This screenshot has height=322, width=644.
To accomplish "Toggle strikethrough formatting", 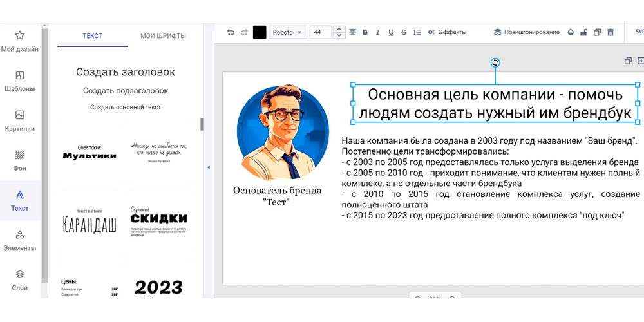I will (x=404, y=32).
